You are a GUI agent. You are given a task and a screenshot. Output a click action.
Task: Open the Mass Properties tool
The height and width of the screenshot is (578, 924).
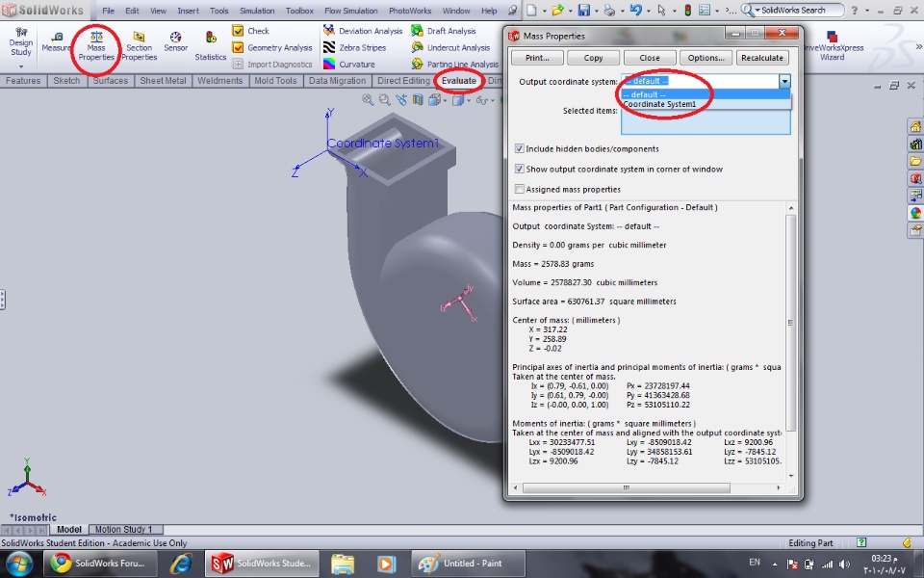pyautogui.click(x=96, y=46)
